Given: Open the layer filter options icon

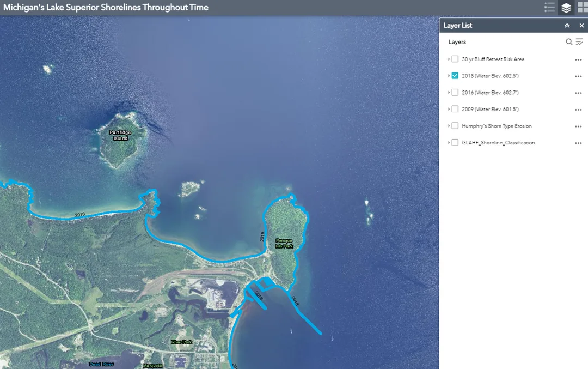Looking at the screenshot, I should [x=579, y=41].
